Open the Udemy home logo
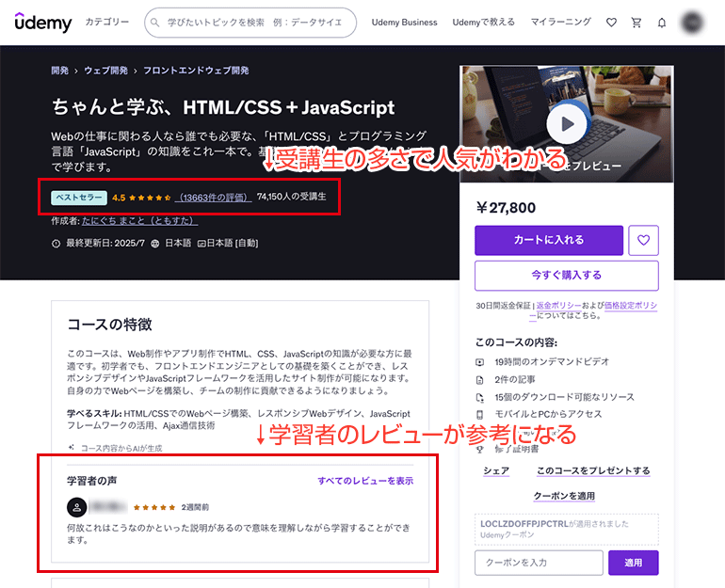The height and width of the screenshot is (588, 725). tap(43, 23)
